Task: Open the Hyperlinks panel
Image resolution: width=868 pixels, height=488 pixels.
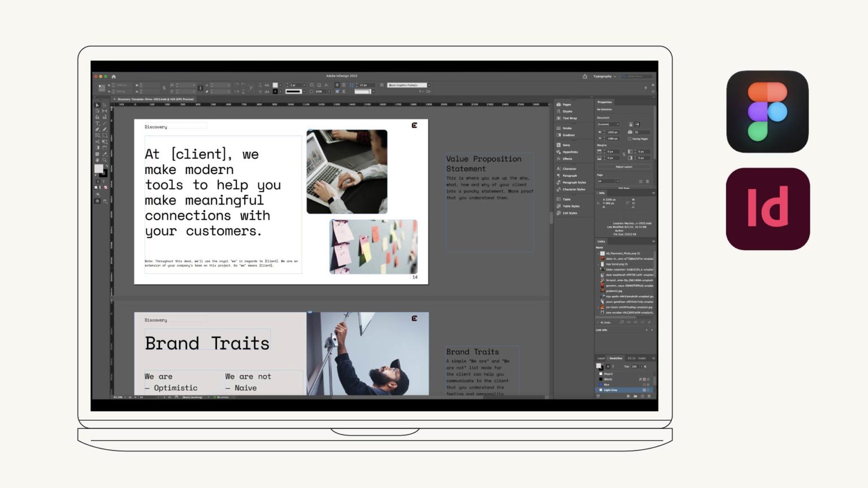Action: (x=568, y=151)
